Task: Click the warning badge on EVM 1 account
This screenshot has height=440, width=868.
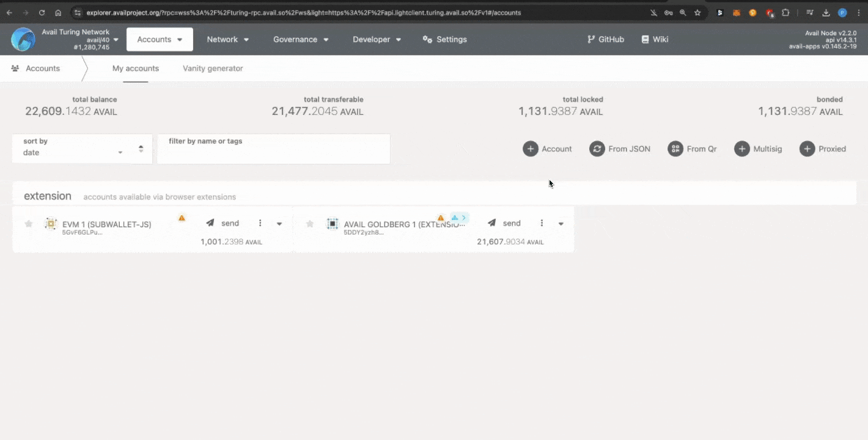Action: 182,218
